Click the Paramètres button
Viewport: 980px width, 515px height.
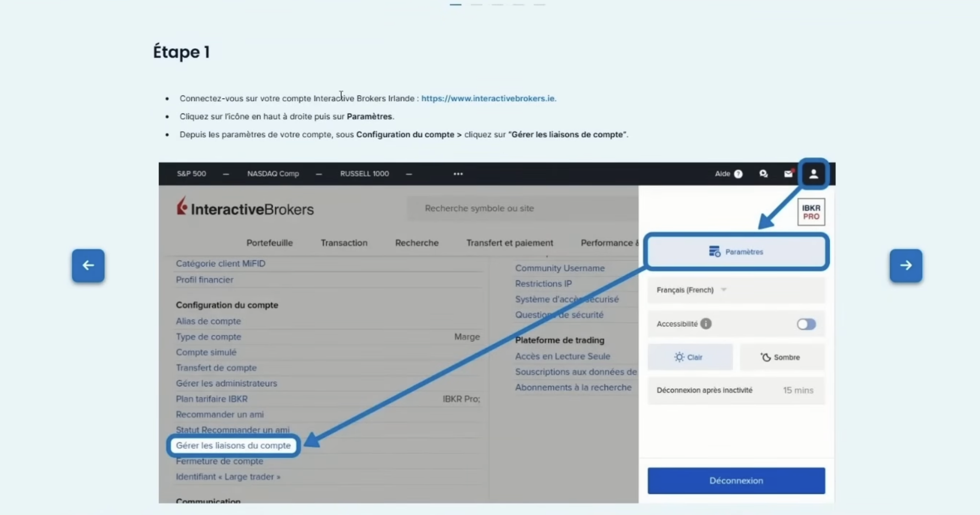pyautogui.click(x=736, y=252)
